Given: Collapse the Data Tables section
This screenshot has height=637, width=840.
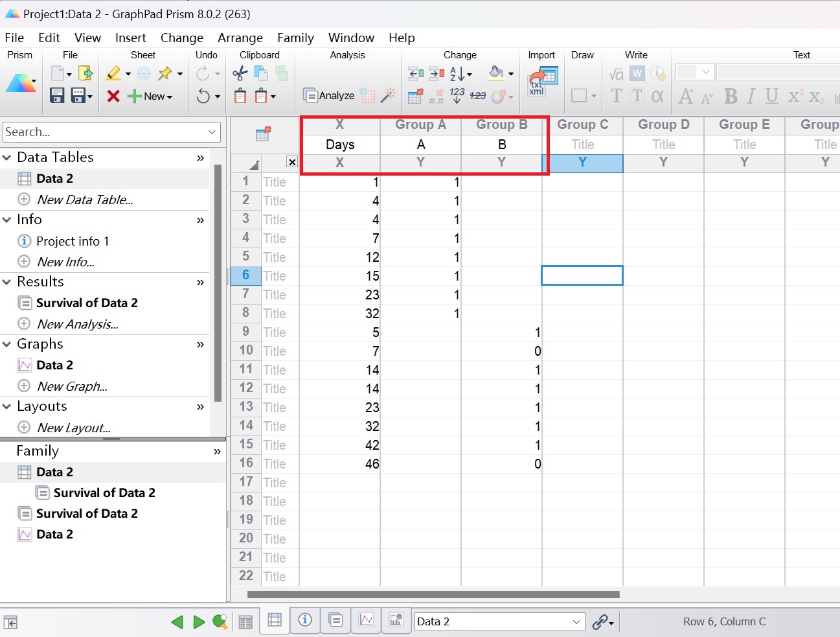Looking at the screenshot, I should pos(7,157).
